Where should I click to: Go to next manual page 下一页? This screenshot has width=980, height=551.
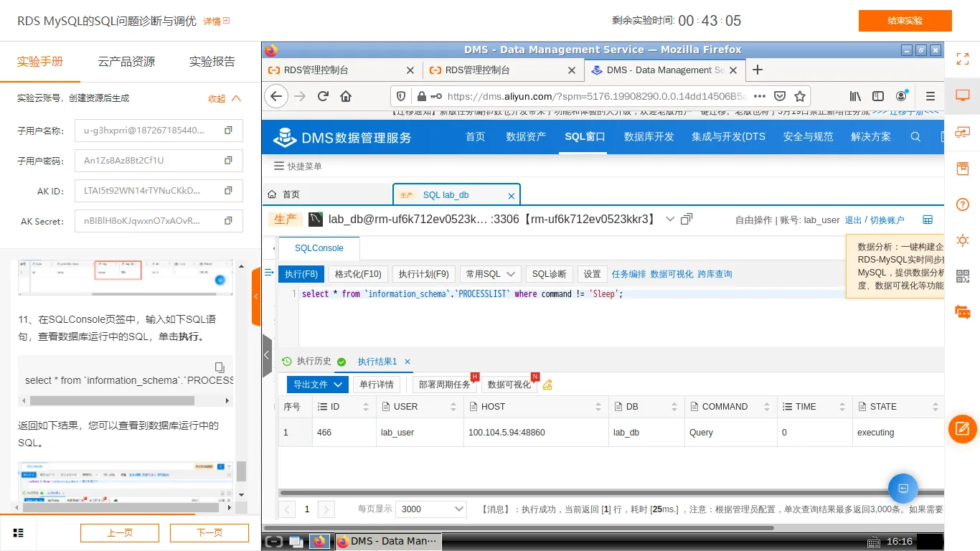(x=209, y=532)
